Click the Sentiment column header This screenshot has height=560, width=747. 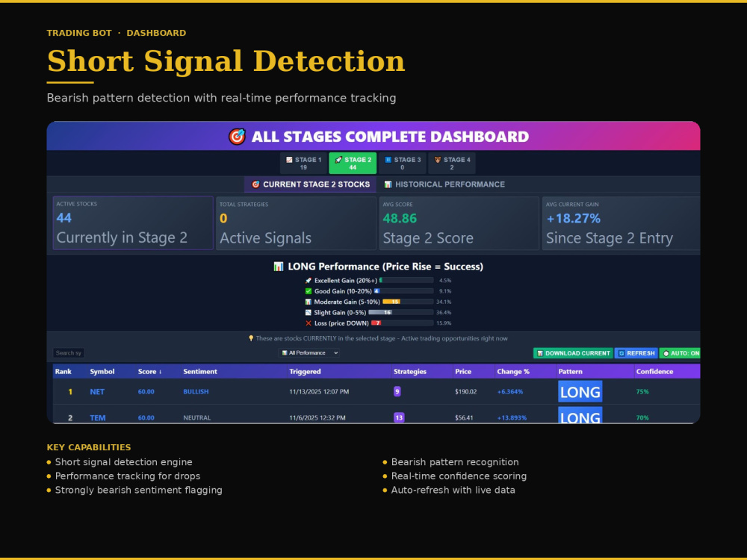tap(200, 371)
